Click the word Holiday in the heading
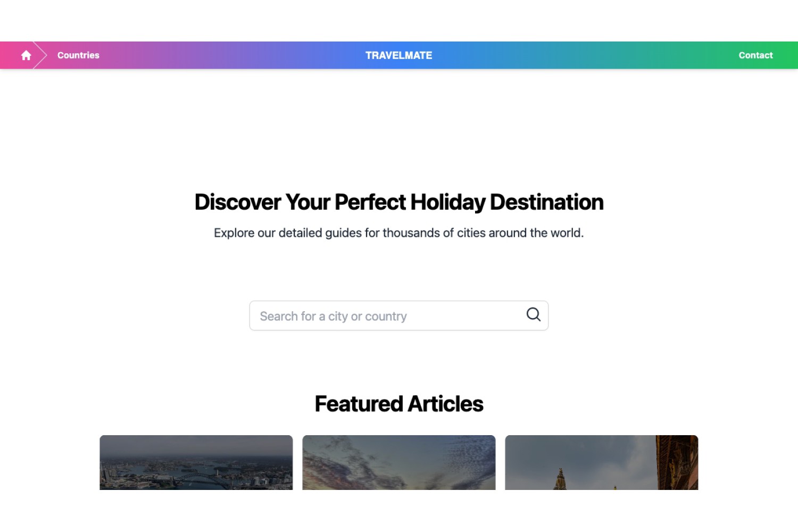The height and width of the screenshot is (532, 798). tap(448, 202)
